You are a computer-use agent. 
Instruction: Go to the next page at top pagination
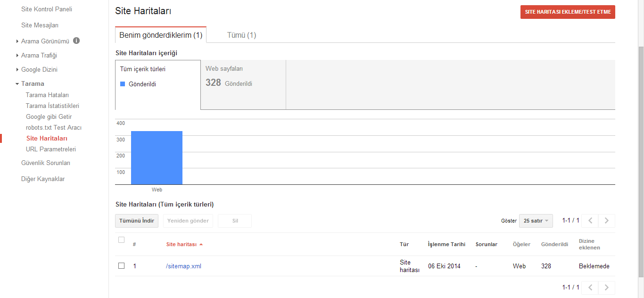click(x=607, y=221)
